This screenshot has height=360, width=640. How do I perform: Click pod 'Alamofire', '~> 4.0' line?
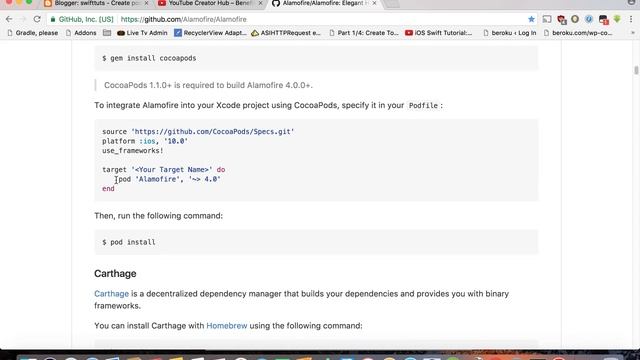point(169,179)
